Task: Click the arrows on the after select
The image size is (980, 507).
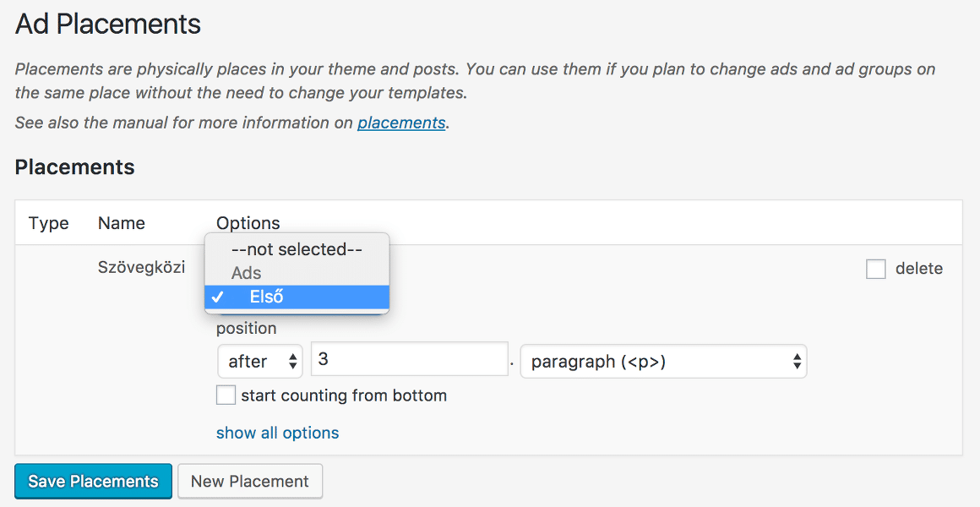Action: tap(292, 362)
